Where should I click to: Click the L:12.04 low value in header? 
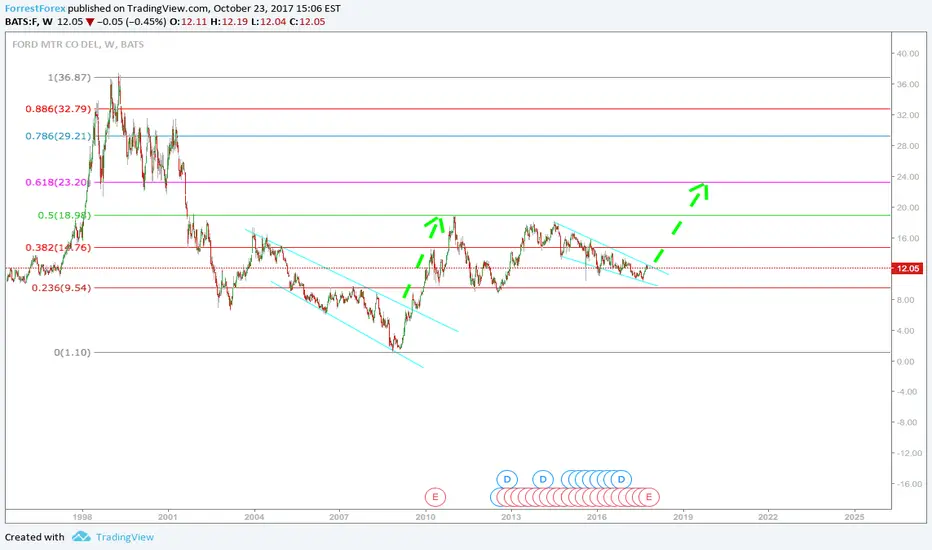[x=268, y=22]
